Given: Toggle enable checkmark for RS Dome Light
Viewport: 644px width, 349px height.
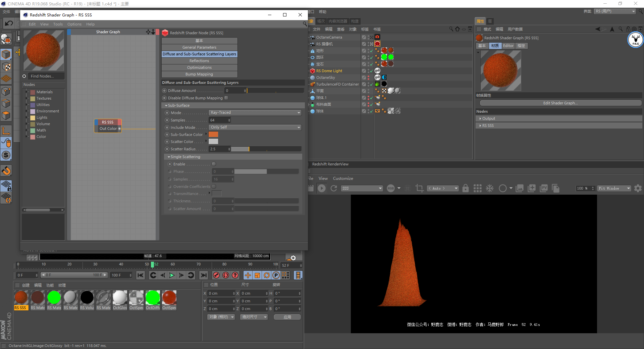Looking at the screenshot, I should pyautogui.click(x=371, y=71).
